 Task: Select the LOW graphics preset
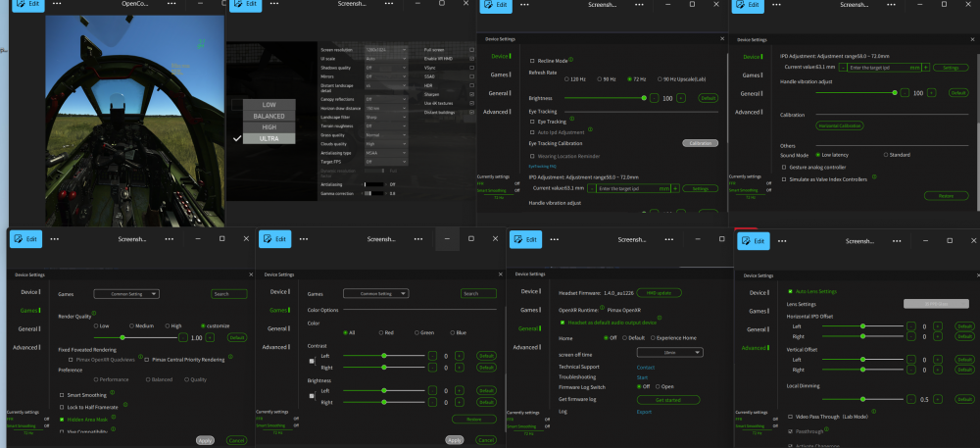pyautogui.click(x=269, y=104)
